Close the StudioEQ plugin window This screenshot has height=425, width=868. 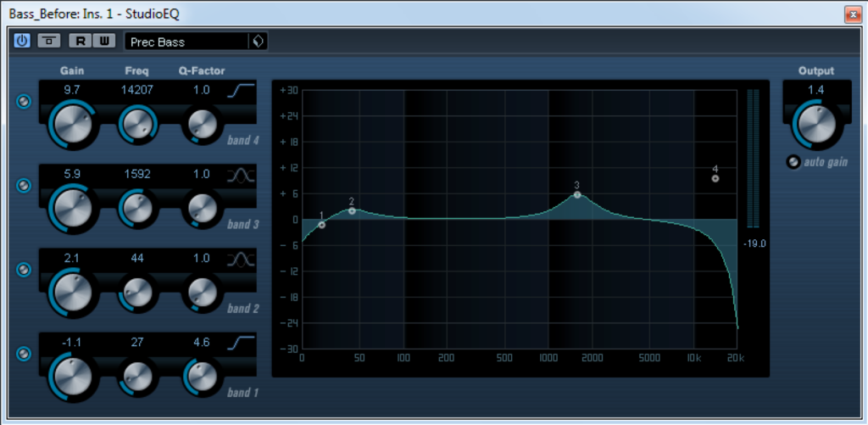tap(852, 14)
